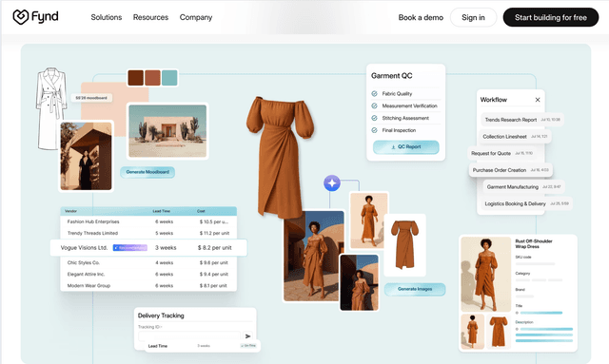This screenshot has width=609, height=364.
Task: Open the Resources menu
Action: point(150,17)
